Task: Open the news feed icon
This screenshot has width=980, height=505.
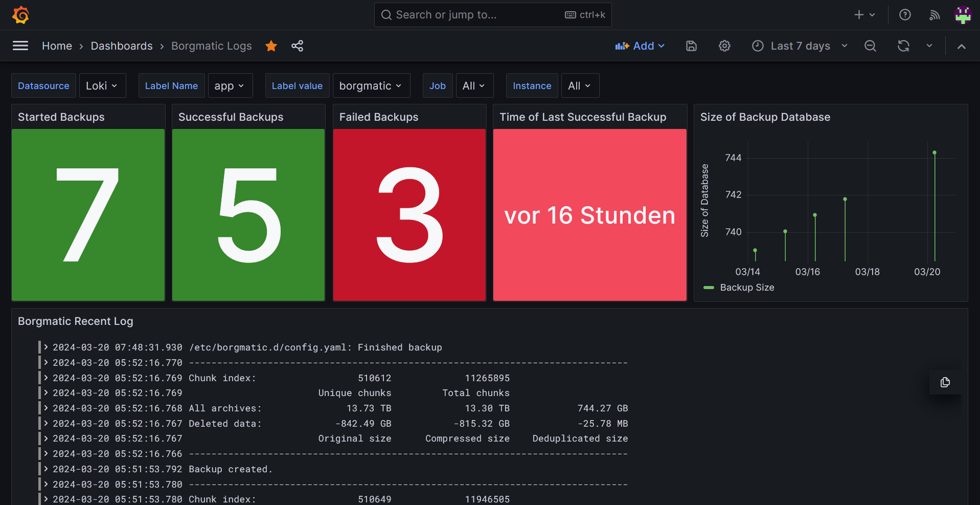Action: [935, 15]
